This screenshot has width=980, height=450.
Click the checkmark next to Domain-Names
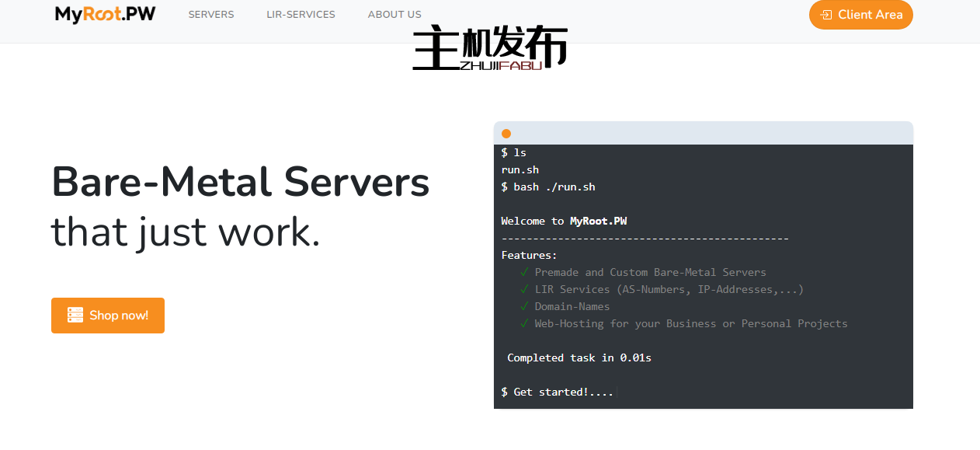525,306
